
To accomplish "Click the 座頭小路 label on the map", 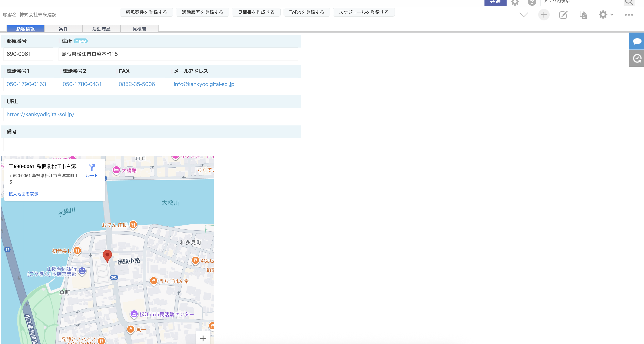I will [129, 261].
